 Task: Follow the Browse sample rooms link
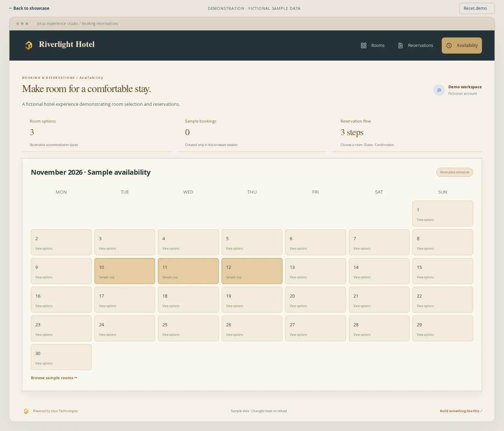point(54,378)
